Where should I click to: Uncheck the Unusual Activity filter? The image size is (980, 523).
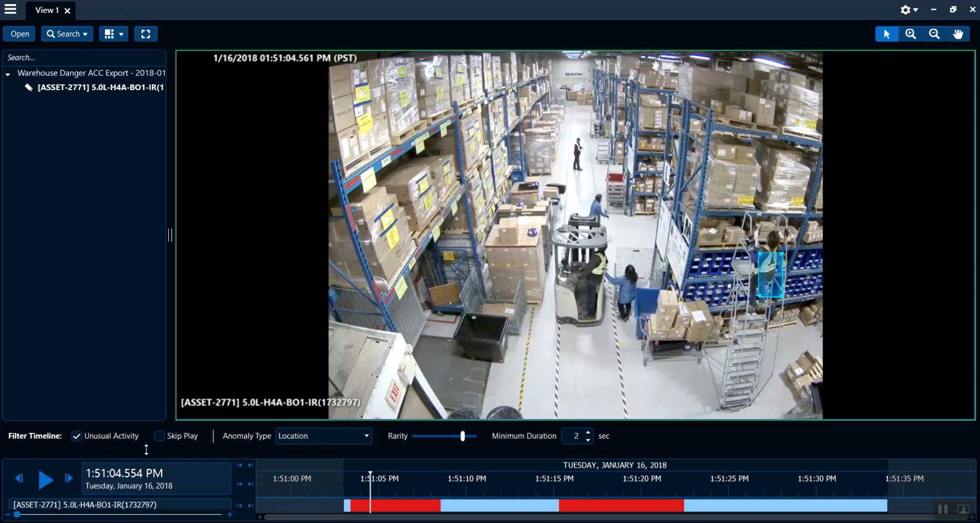click(x=76, y=436)
